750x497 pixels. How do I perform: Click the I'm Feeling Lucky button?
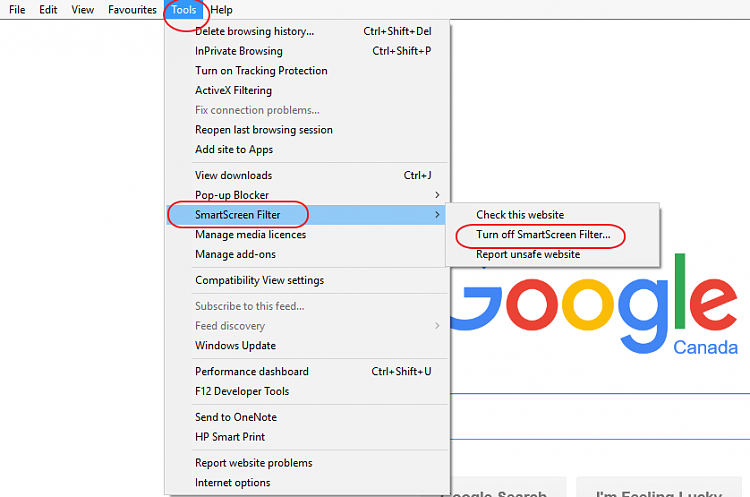[x=659, y=487]
